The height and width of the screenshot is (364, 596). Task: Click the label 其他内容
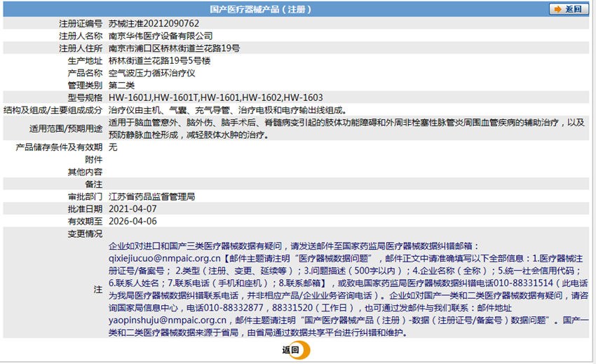click(85, 172)
